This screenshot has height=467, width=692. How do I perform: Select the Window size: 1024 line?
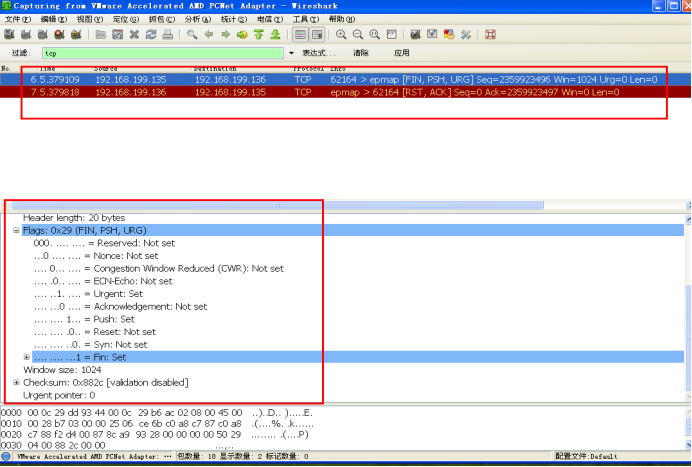62,369
